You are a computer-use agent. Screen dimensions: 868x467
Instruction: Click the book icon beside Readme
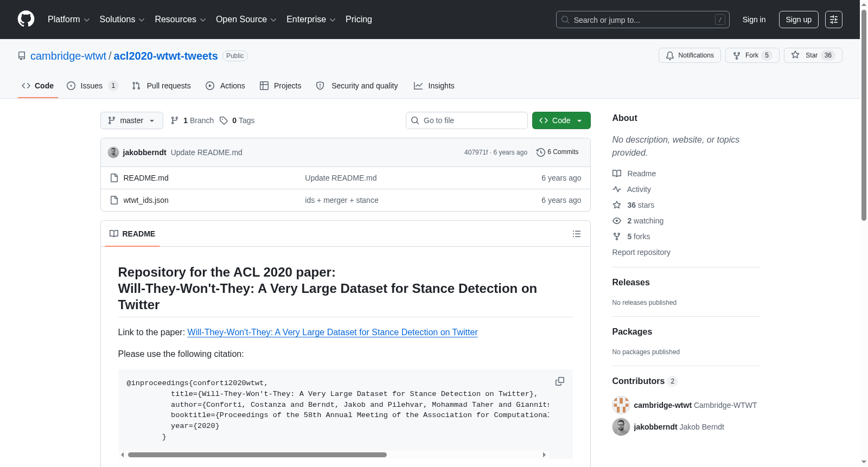(x=617, y=174)
